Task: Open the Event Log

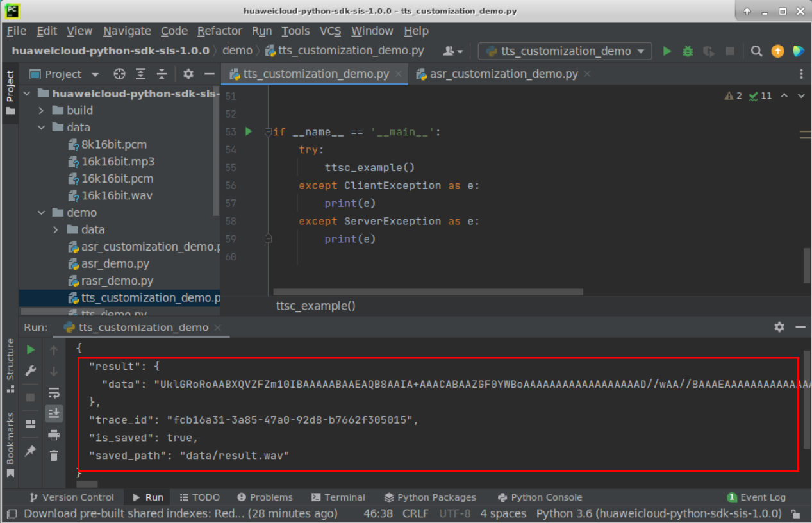Action: click(x=756, y=497)
